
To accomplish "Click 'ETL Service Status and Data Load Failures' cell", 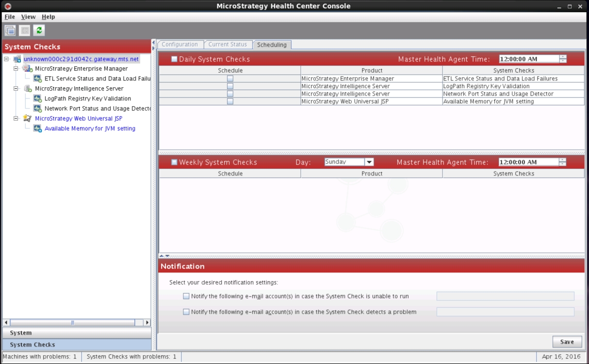I will [513, 79].
